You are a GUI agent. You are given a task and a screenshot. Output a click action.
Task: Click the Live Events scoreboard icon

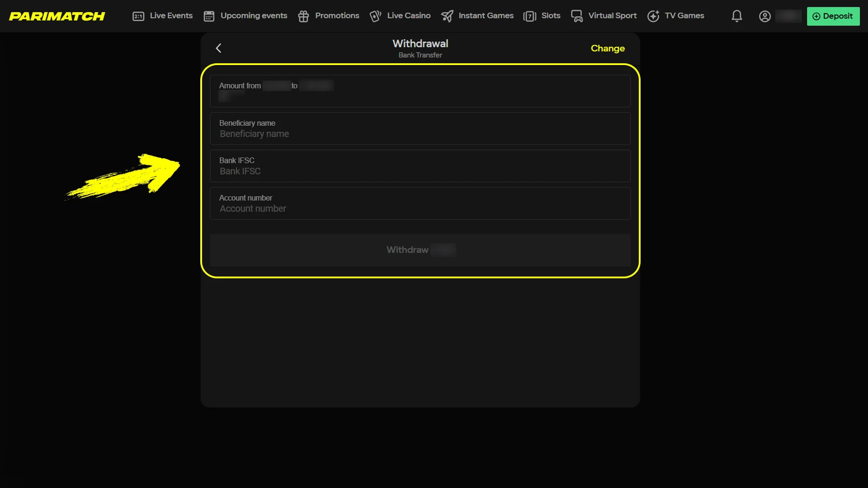click(138, 16)
